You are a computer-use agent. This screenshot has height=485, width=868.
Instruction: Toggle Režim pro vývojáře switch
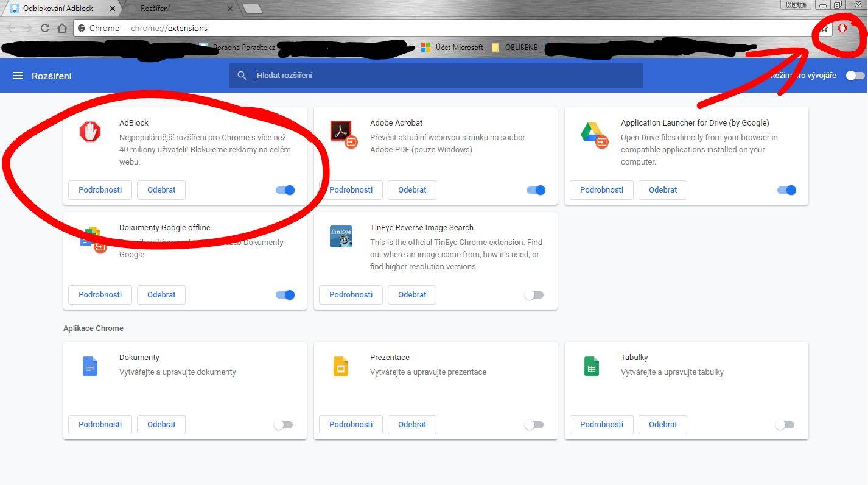(855, 76)
